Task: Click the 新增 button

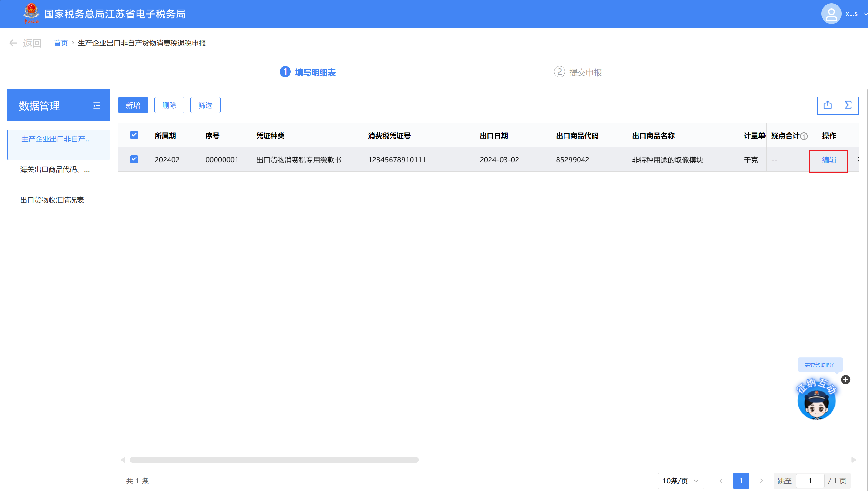Action: 133,105
